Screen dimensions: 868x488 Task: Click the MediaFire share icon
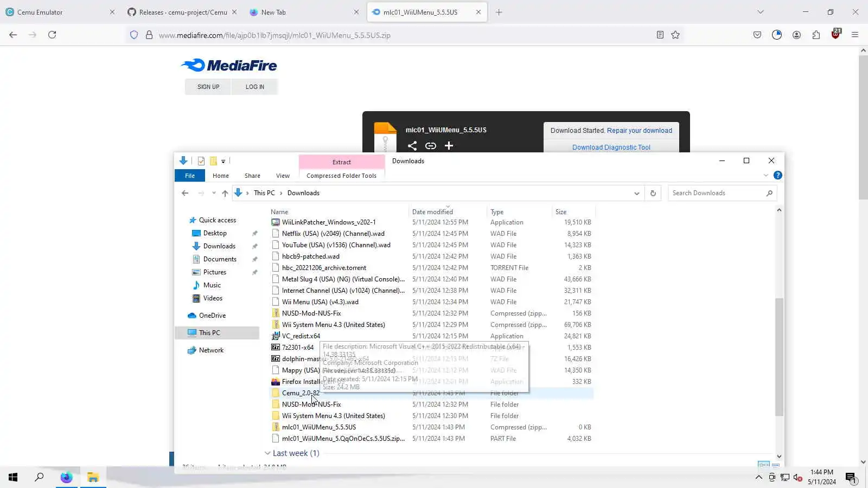point(412,146)
